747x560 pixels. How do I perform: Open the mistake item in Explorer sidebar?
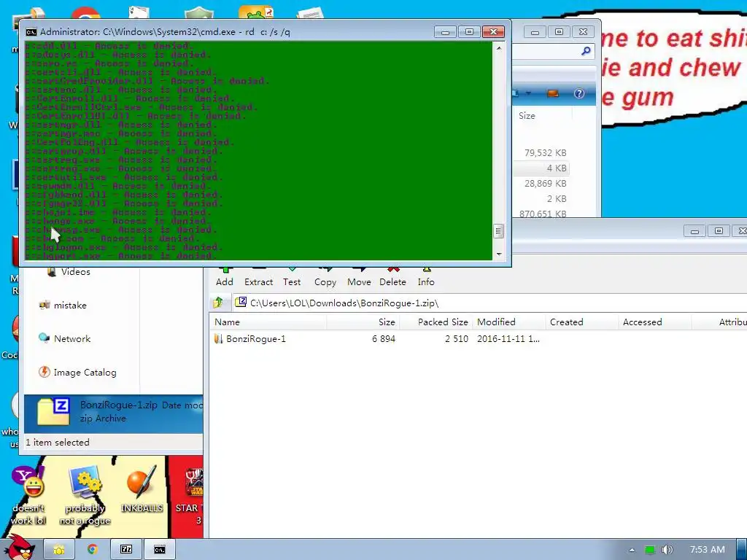click(x=63, y=306)
